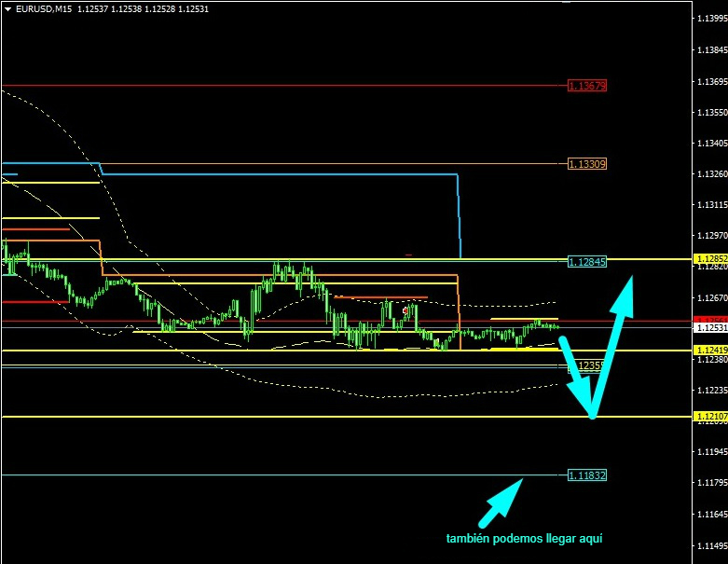Click the partially hidden 1.12355 level label

(x=589, y=366)
